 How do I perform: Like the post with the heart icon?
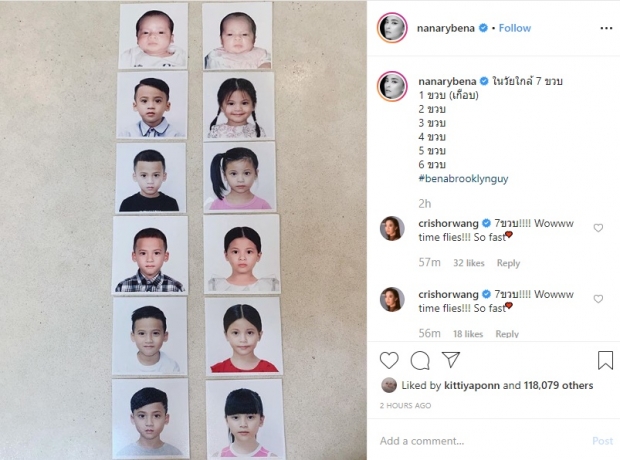(389, 360)
